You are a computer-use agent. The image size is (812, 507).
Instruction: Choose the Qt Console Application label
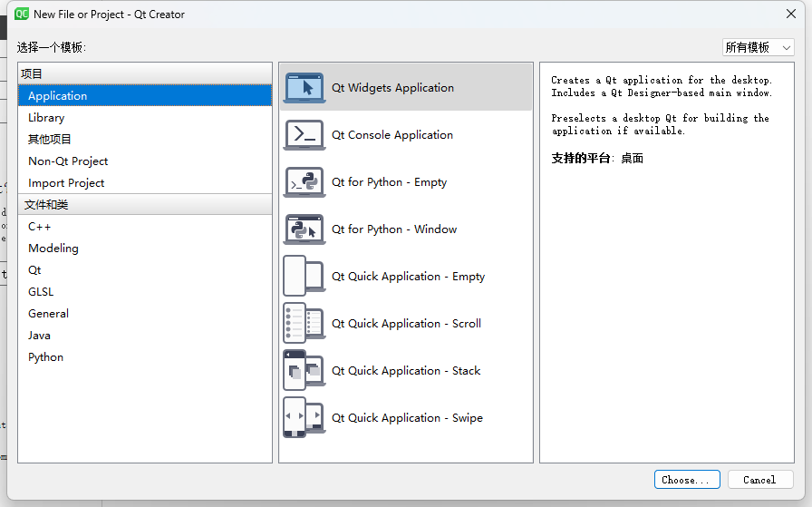tap(392, 135)
